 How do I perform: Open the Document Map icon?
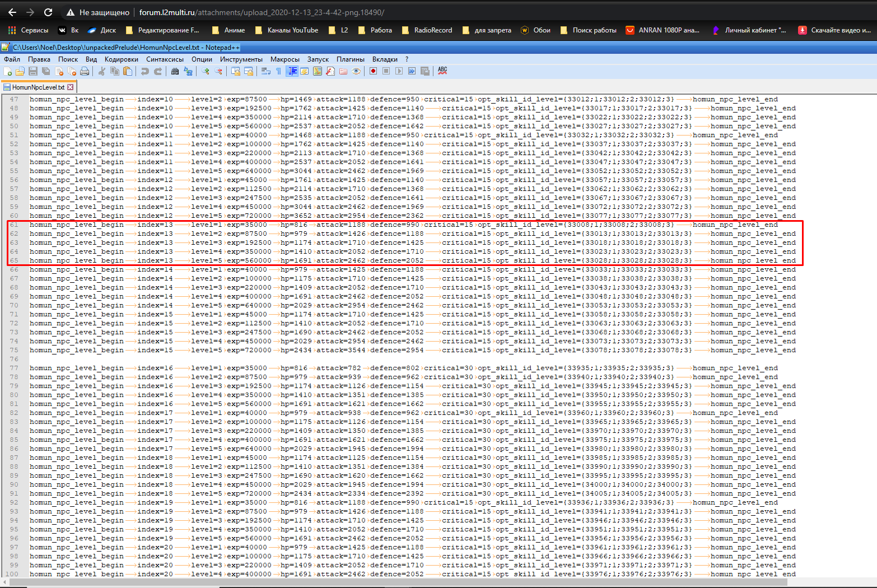tap(317, 71)
